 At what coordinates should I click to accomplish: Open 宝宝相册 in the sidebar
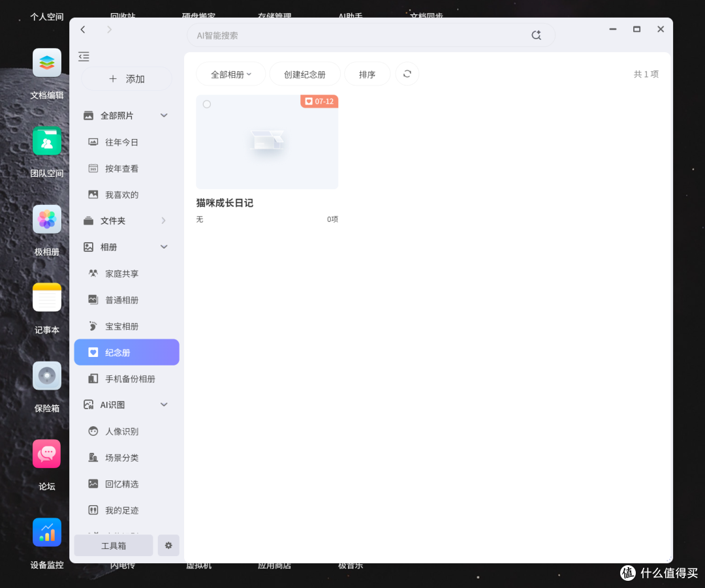(x=127, y=326)
